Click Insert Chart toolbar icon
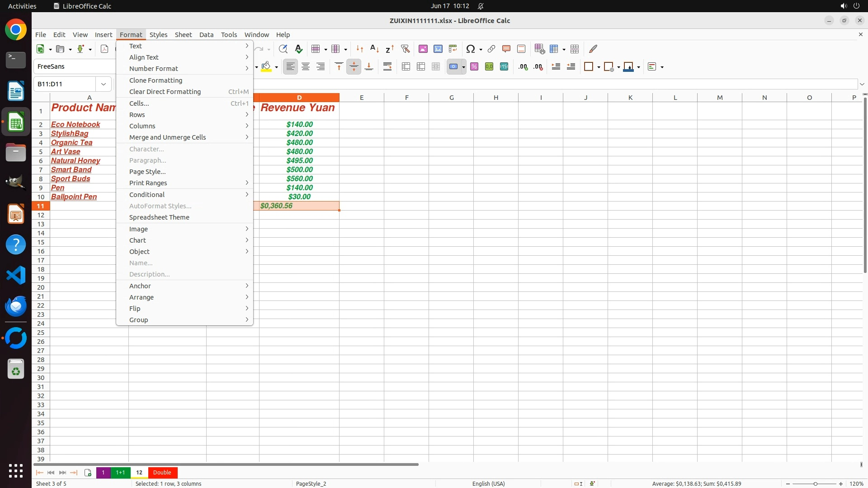 pos(438,49)
